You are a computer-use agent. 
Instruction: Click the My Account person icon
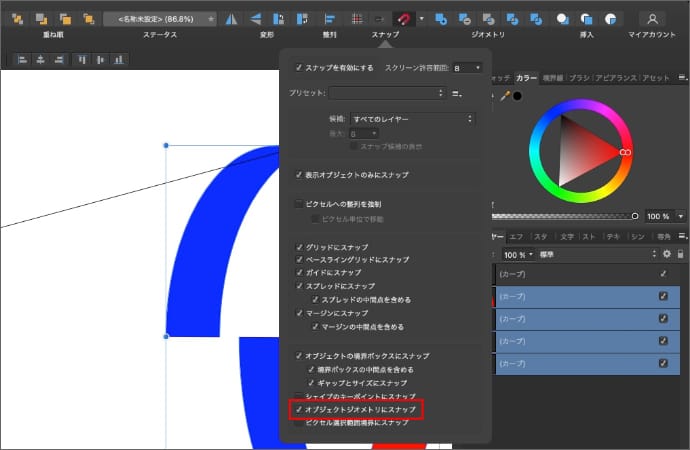652,19
